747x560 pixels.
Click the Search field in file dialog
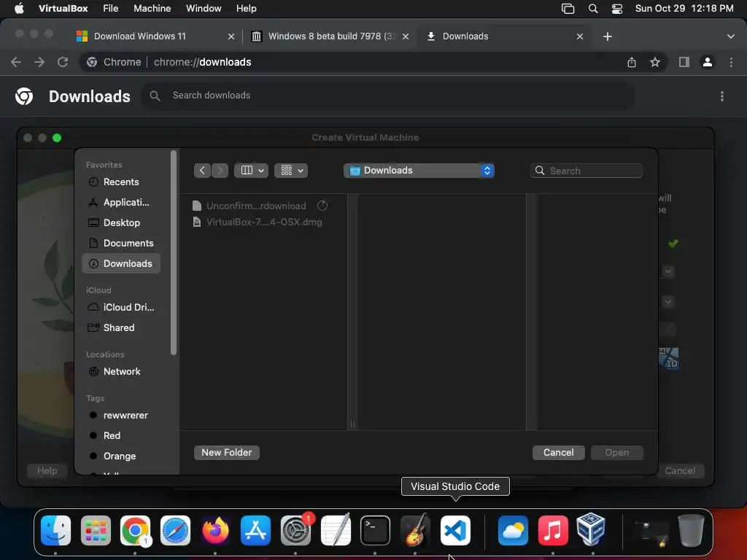587,171
